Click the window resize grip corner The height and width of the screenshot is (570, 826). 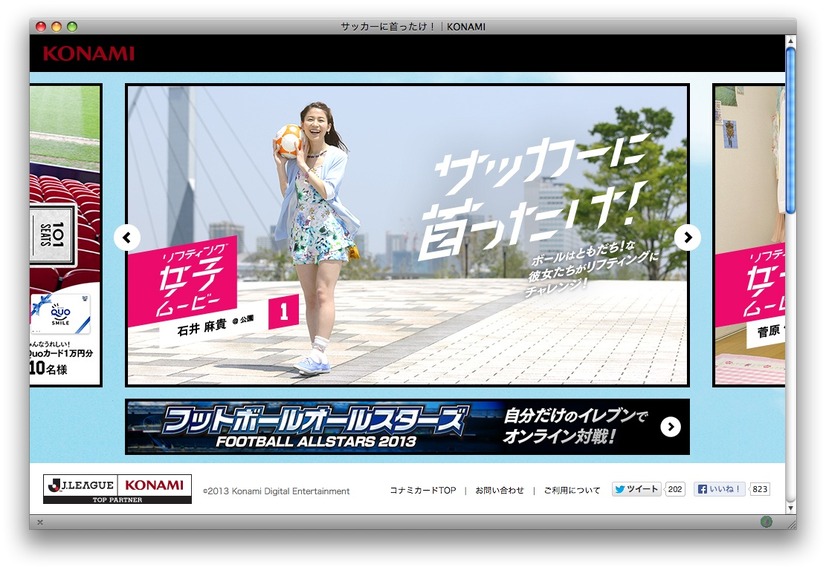(791, 524)
